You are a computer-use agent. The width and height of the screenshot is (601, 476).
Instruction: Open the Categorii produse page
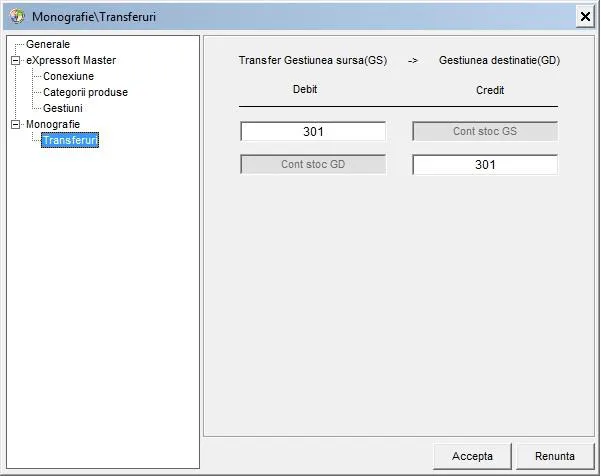[x=85, y=92]
